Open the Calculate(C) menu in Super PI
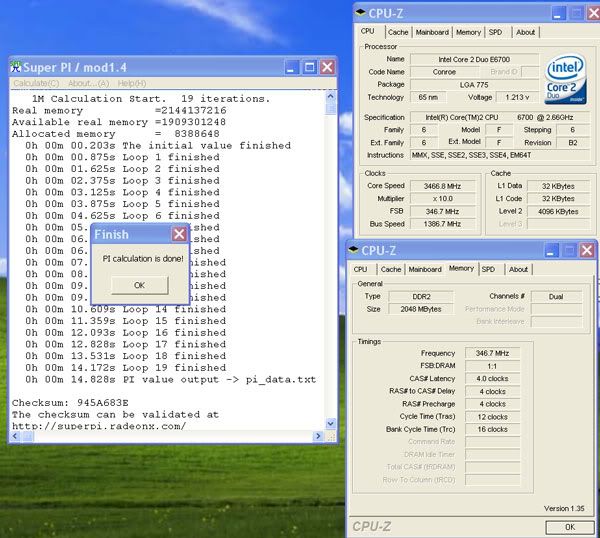Viewport: 600px width, 538px height. pyautogui.click(x=36, y=83)
